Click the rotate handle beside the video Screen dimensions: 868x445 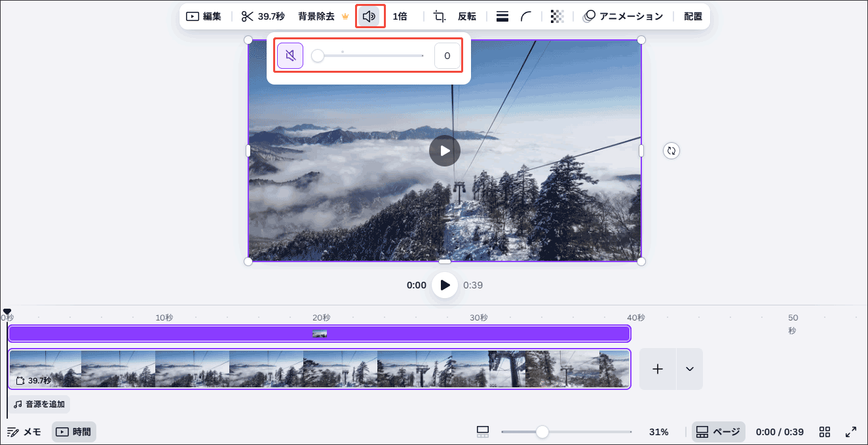(x=671, y=151)
